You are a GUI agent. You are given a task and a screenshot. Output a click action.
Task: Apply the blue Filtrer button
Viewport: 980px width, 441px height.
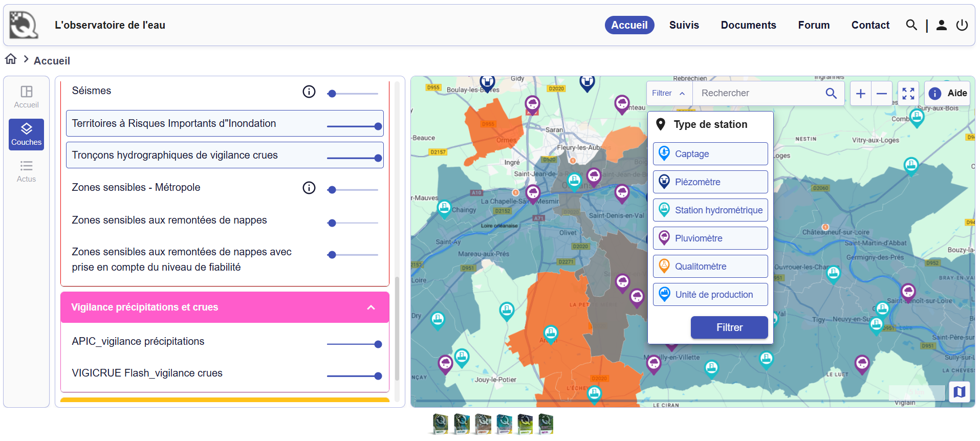(x=729, y=327)
